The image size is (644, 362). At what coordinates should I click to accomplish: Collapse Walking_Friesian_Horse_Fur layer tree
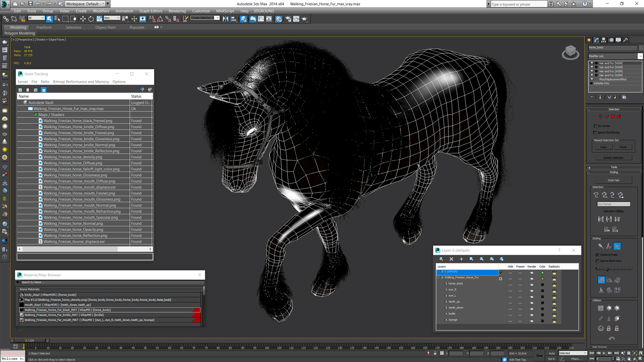(x=438, y=278)
